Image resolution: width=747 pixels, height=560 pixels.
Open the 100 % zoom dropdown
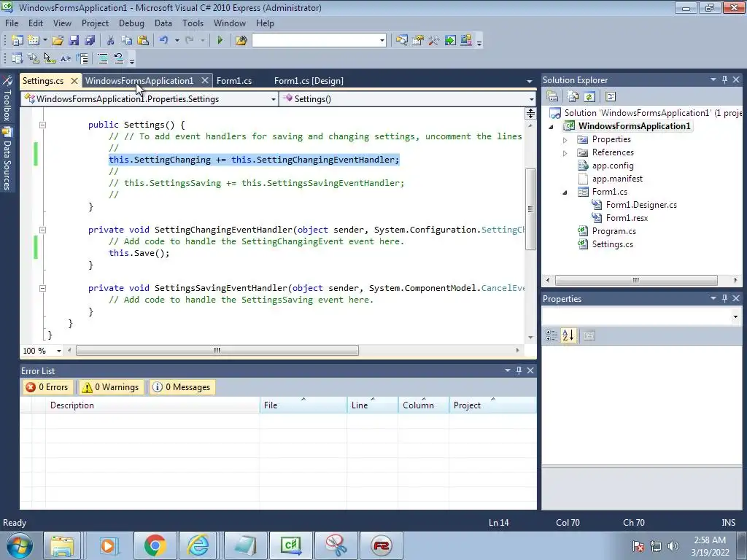click(59, 351)
